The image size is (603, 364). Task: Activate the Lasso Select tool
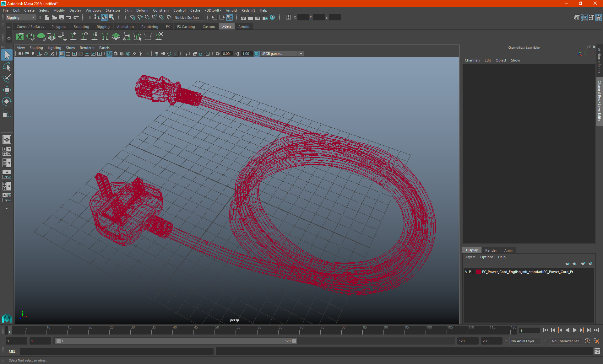7,67
